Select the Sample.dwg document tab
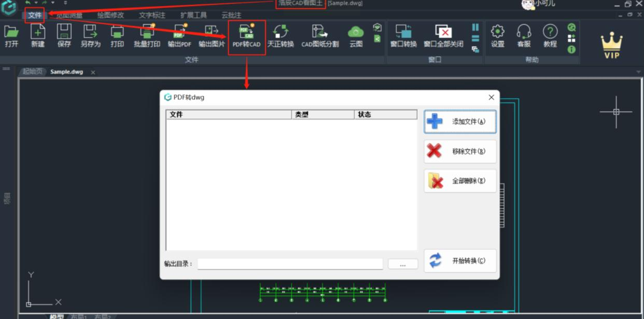This screenshot has width=644, height=319. coord(66,72)
